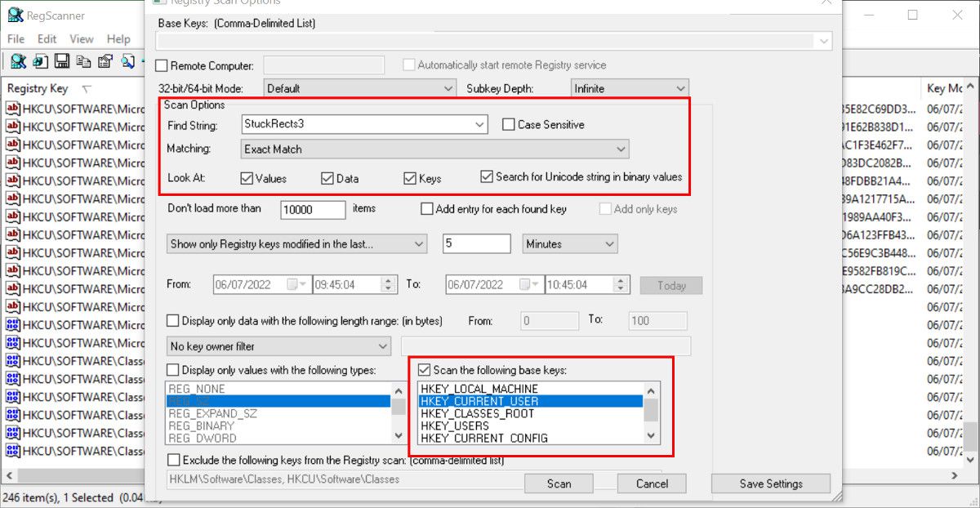Uncheck the Keys look-at option
The height and width of the screenshot is (508, 980).
[x=410, y=178]
